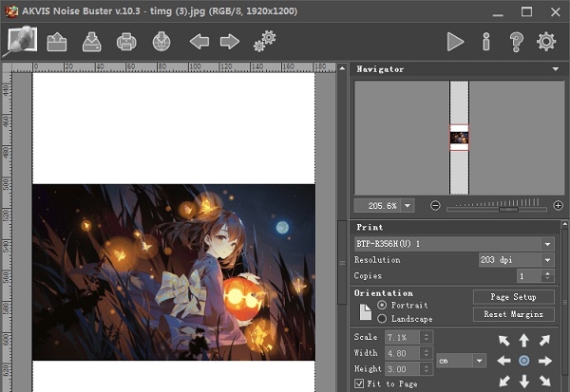This screenshot has height=392, width=570.
Task: Open batch processing double-gears icon
Action: tap(265, 41)
